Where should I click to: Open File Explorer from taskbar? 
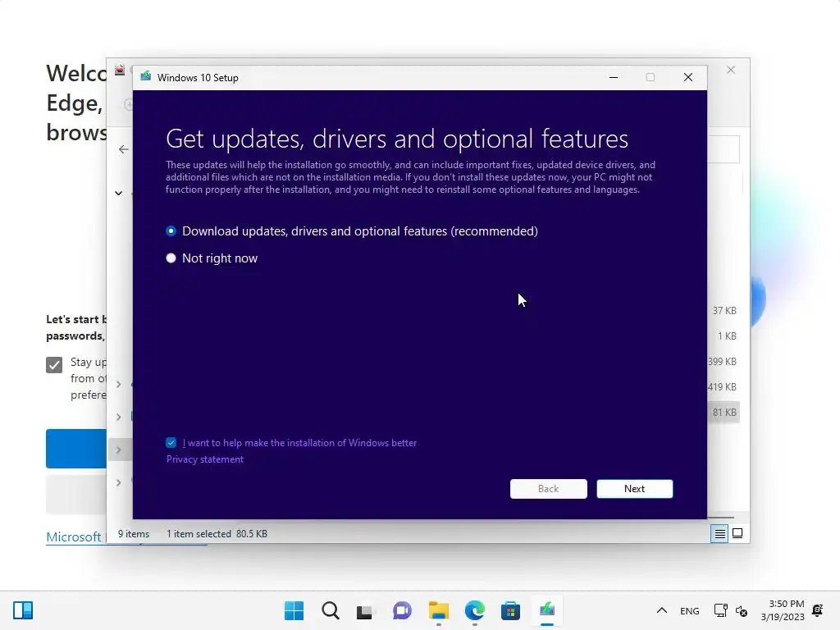438,610
